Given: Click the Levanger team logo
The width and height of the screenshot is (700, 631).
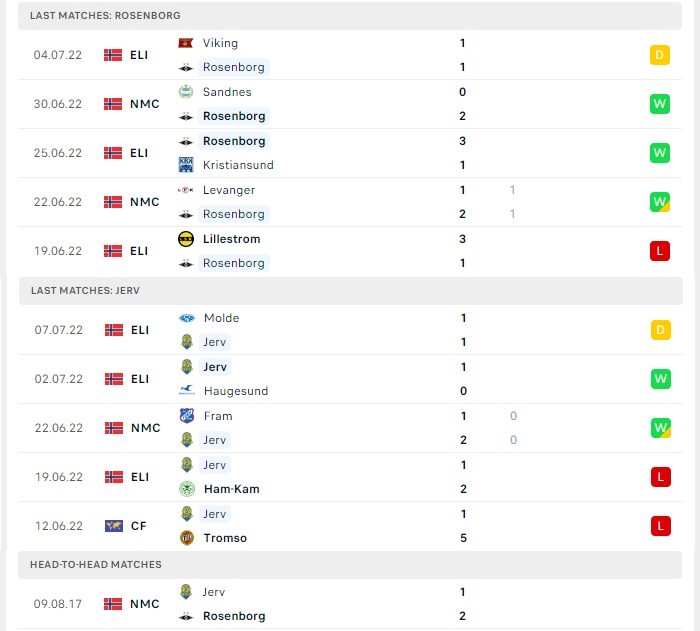Looking at the screenshot, I should coord(186,190).
